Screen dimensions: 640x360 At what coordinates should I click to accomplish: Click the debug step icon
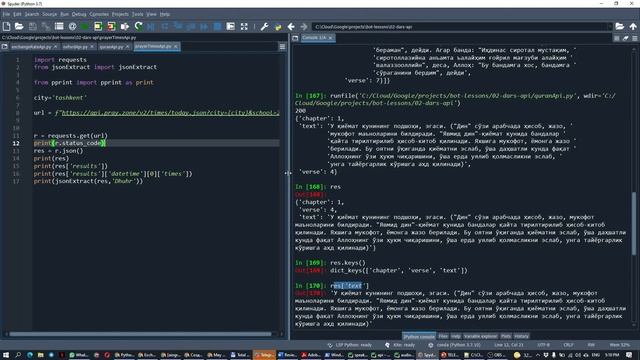click(164, 27)
